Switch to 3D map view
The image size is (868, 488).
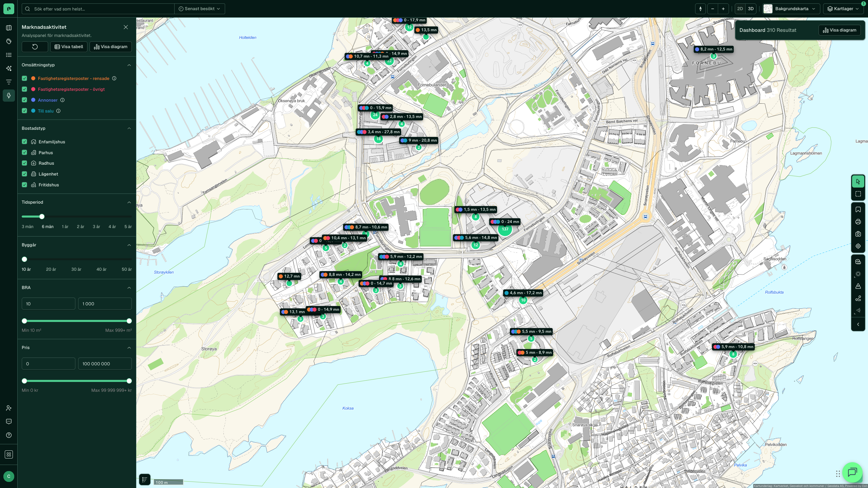tap(751, 9)
